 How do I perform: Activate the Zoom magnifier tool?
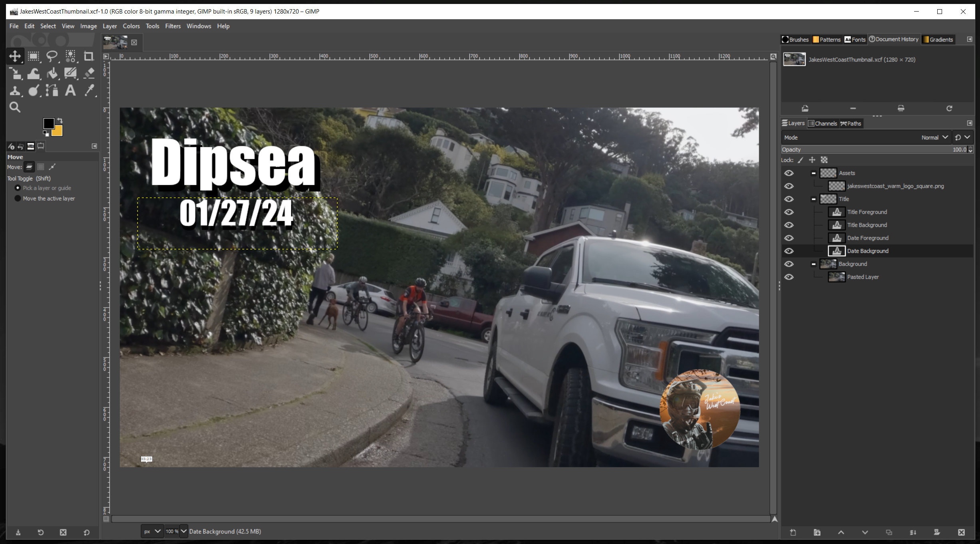coord(15,107)
